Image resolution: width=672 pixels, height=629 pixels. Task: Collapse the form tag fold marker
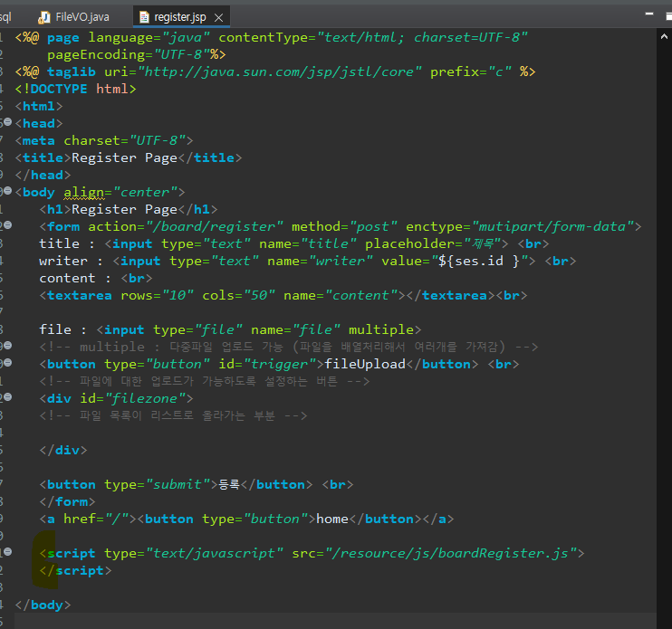click(8, 225)
